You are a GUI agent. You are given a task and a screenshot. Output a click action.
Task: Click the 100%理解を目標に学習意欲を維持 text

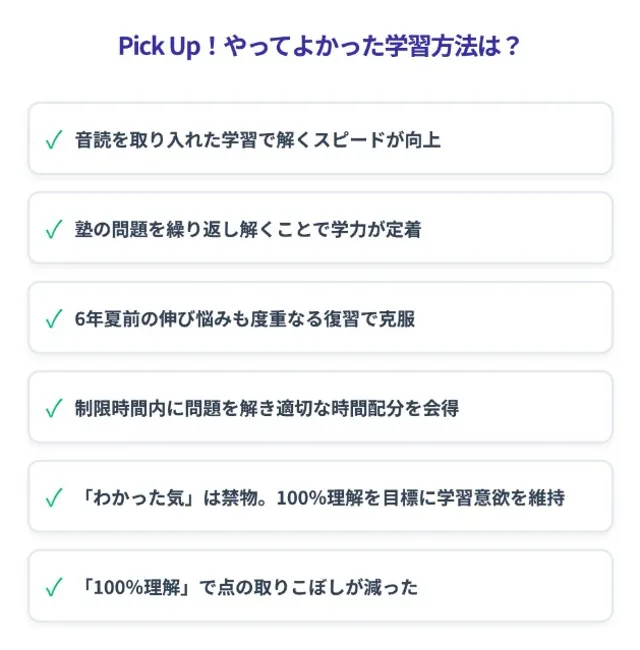click(420, 498)
